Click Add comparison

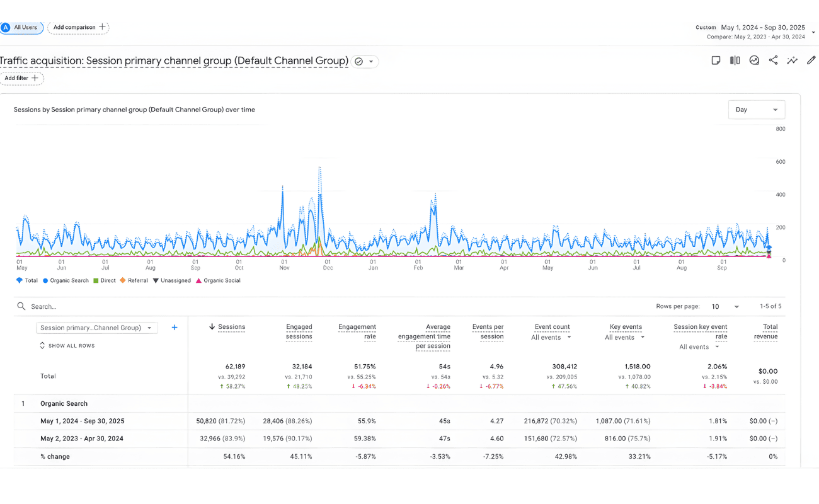pyautogui.click(x=78, y=28)
